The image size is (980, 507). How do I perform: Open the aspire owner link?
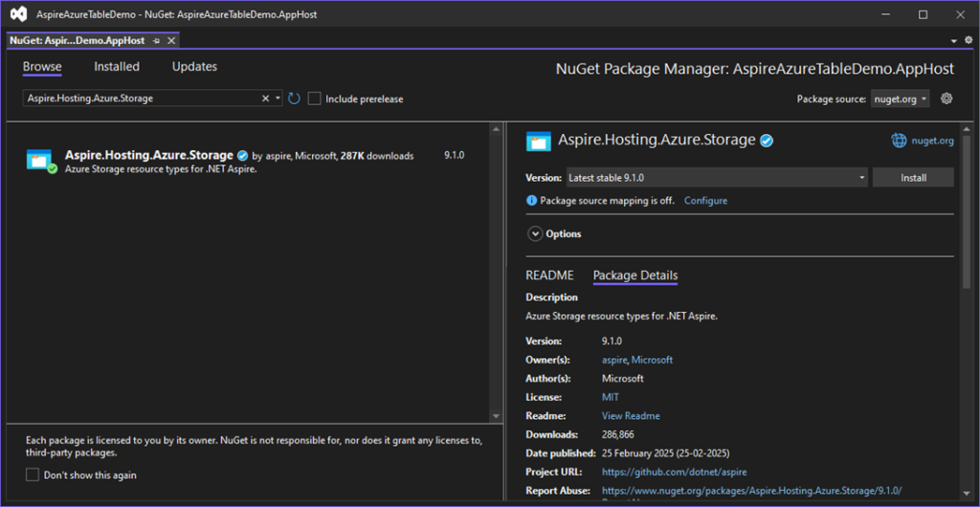[x=614, y=360]
